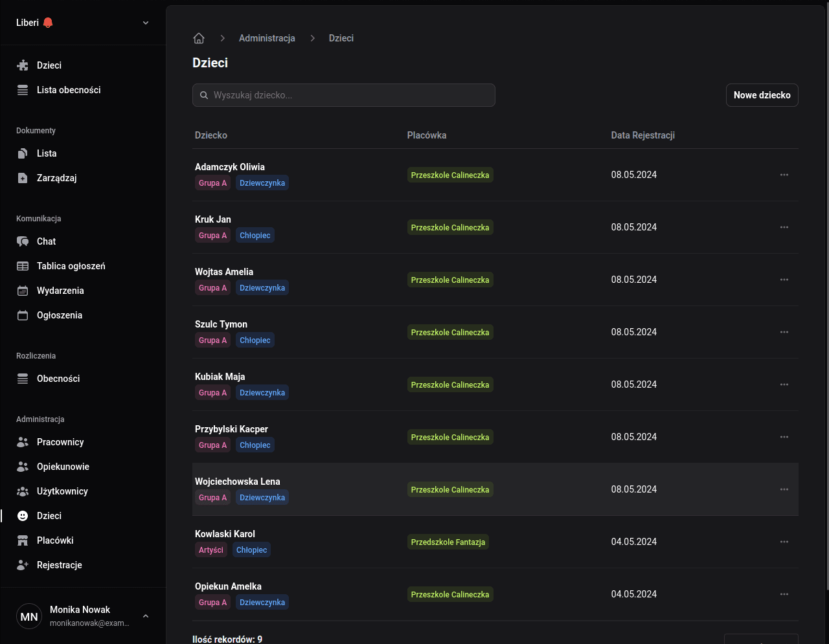Viewport: 829px width, 644px height.
Task: Open actions menu for Kowlaski Karol
Action: tap(784, 542)
